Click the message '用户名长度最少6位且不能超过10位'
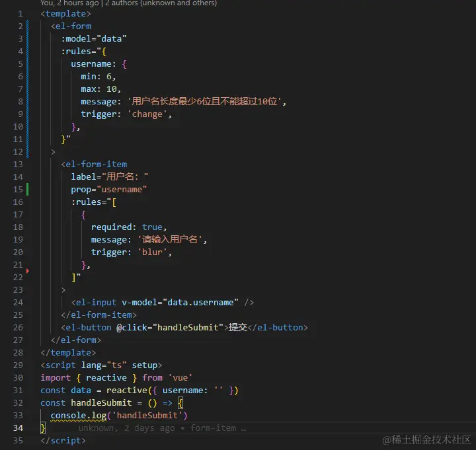 (206, 101)
